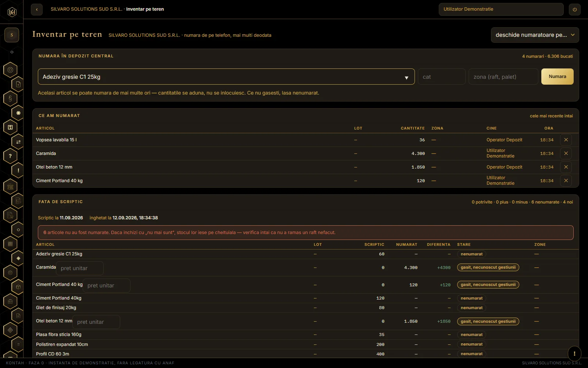The height and width of the screenshot is (368, 588).
Task: Open the briefcase hexagon icon
Action: point(10,301)
